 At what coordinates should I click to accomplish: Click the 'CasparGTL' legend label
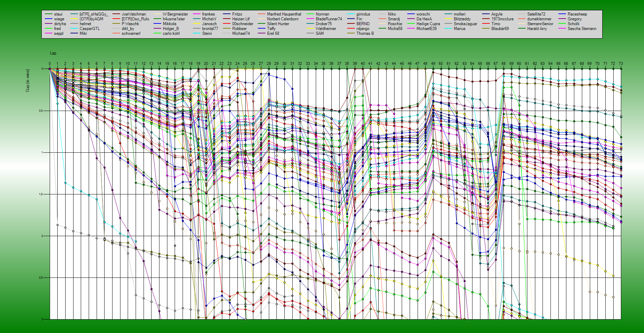[85, 29]
